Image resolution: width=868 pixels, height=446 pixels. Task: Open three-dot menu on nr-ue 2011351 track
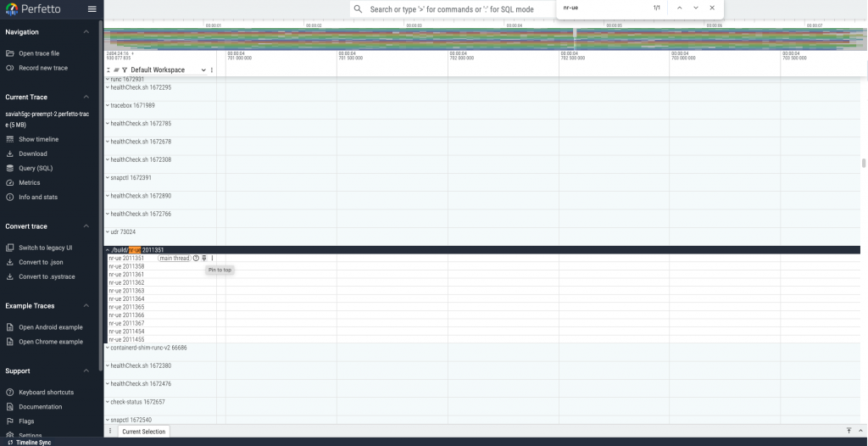tap(212, 258)
